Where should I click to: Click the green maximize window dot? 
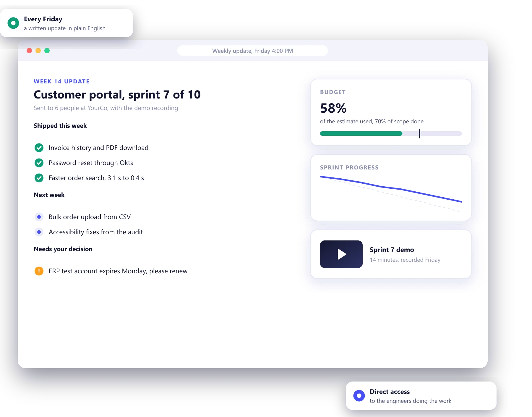point(47,51)
